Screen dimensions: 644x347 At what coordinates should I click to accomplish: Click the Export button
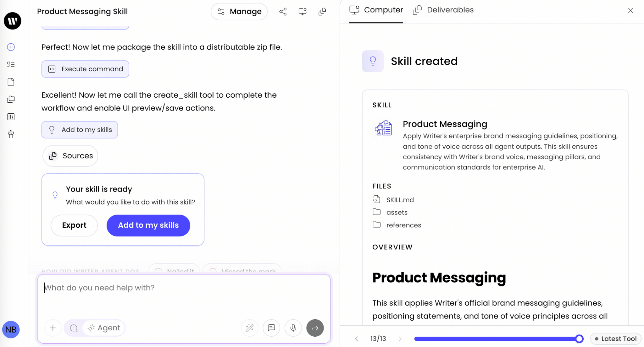(x=74, y=225)
